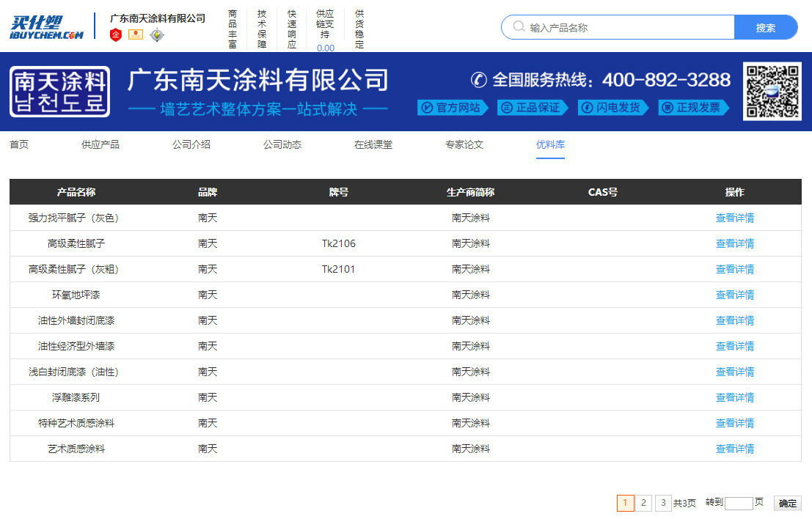View details for 高级柔性腻子（灰粗）
Viewport: 812px width, 519px height.
click(735, 269)
